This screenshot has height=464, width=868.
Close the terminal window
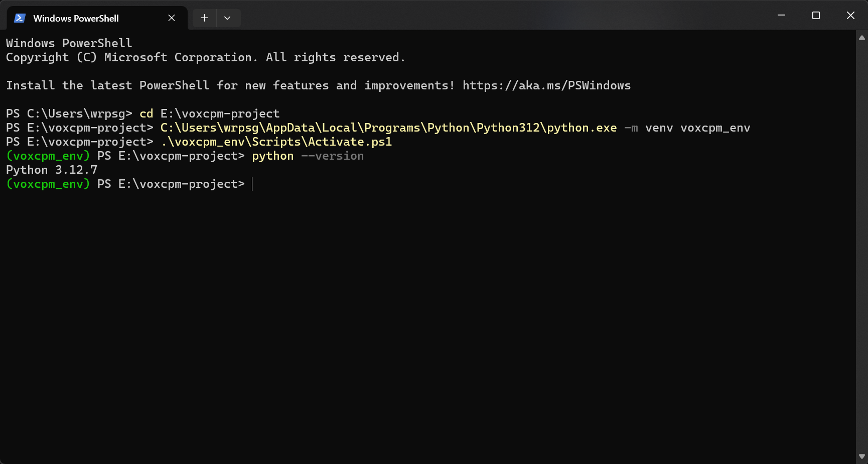pyautogui.click(x=850, y=16)
